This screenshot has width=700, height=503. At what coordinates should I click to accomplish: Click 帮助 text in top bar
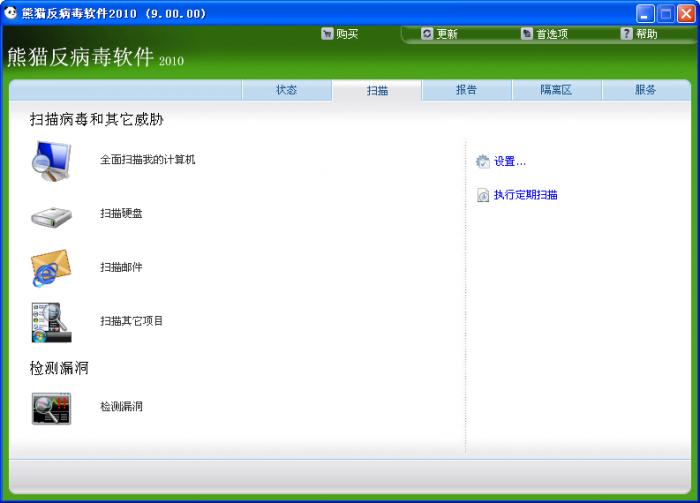click(x=646, y=34)
